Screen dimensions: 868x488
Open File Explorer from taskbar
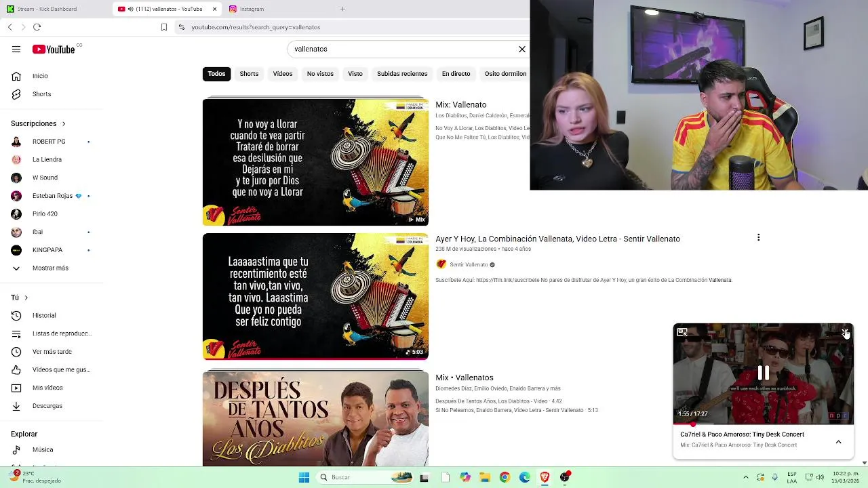tap(484, 477)
